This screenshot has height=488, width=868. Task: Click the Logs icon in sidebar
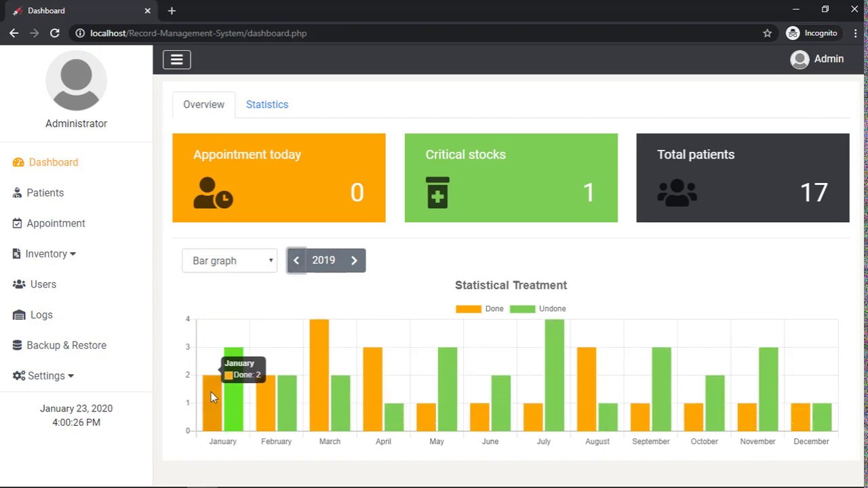(19, 315)
